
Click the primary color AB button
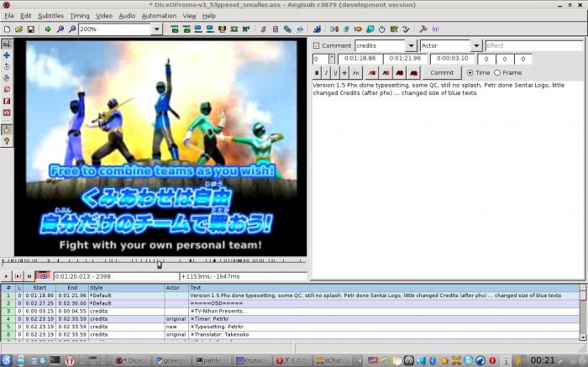tap(372, 73)
